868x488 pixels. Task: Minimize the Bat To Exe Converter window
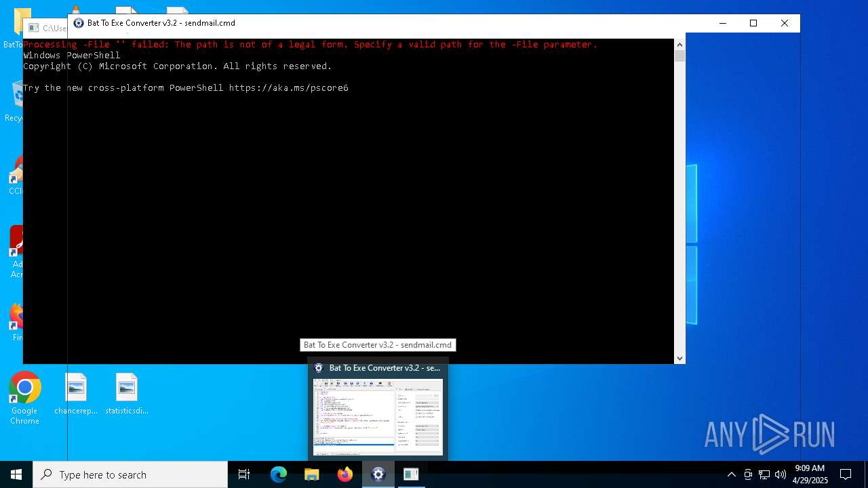point(722,23)
